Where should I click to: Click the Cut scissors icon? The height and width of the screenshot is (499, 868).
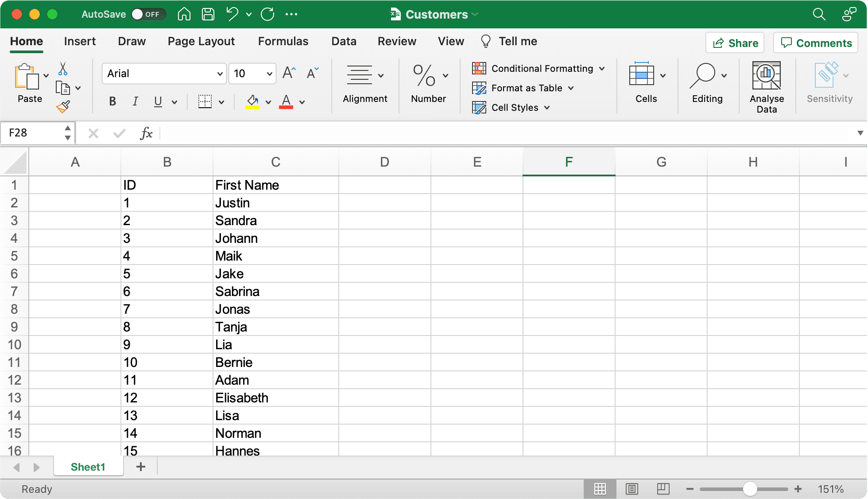coord(62,69)
